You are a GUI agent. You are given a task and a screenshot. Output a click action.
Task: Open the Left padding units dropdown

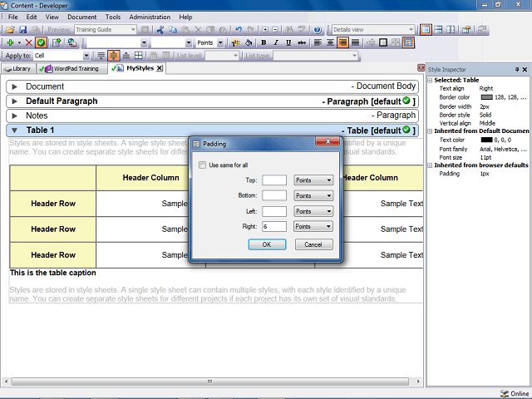[313, 211]
